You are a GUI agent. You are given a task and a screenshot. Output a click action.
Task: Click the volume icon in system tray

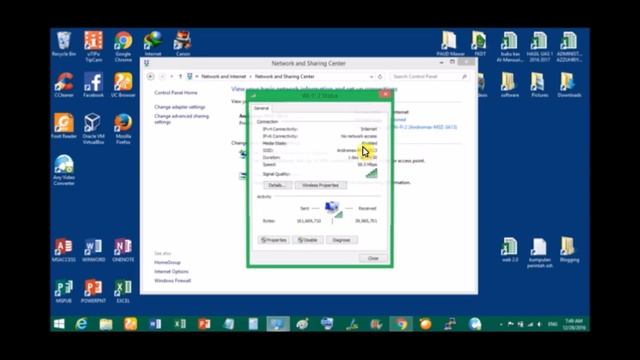pyautogui.click(x=540, y=324)
